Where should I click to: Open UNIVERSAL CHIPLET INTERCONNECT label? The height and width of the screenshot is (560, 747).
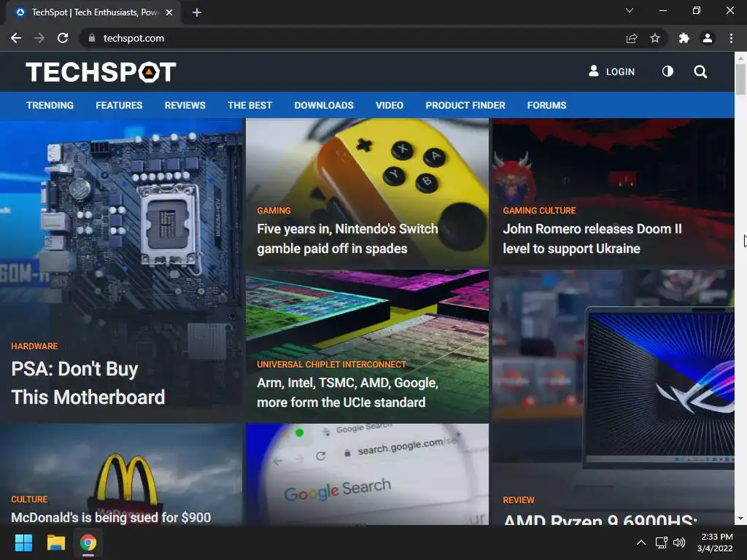coord(332,365)
